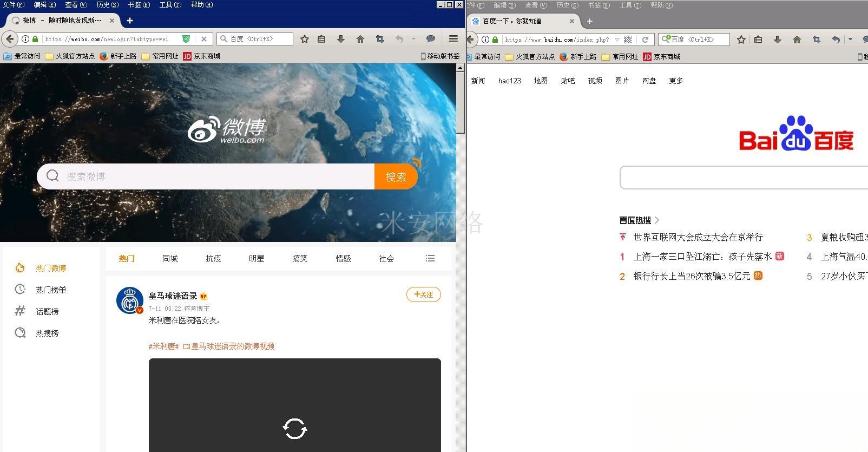868x452 pixels.
Task: Open the address bar history dropdown in the Baidu window
Action: [x=617, y=40]
